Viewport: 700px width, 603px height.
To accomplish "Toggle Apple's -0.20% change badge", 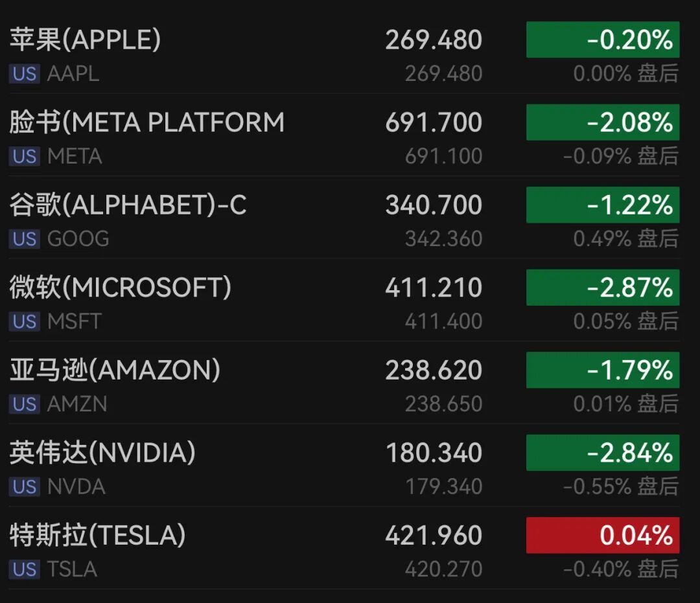I will [x=603, y=40].
